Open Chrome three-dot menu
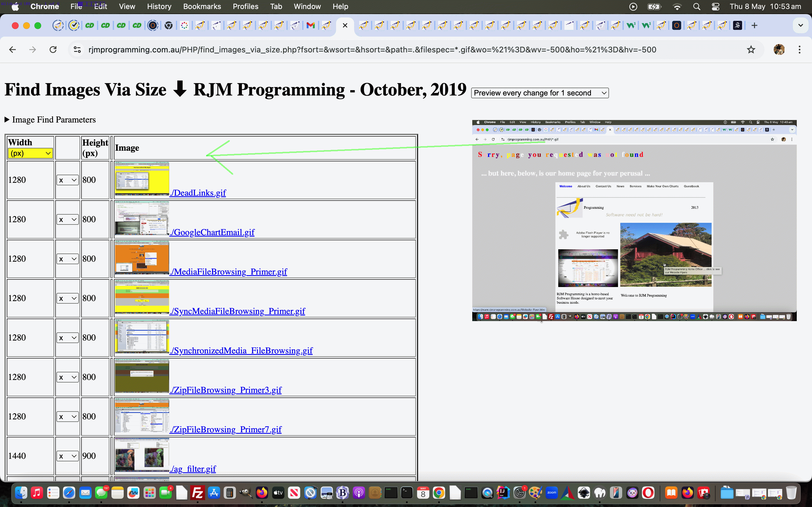This screenshot has height=507, width=812. (x=800, y=50)
